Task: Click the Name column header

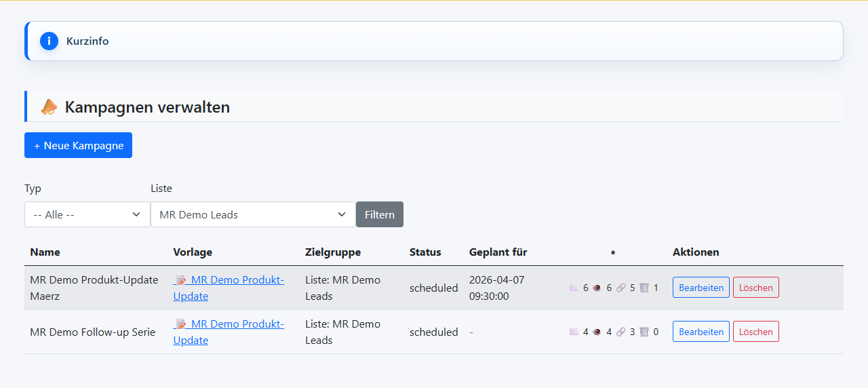Action: (x=45, y=252)
